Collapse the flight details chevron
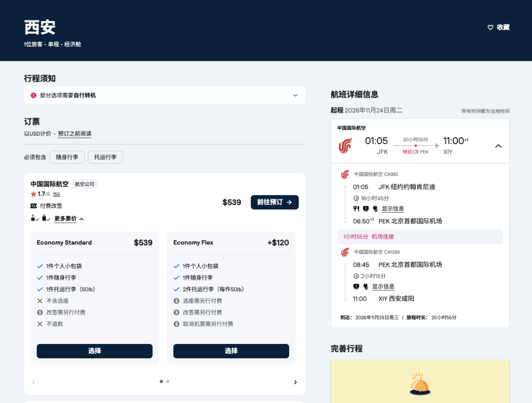Viewport: 532px width, 403px height. click(x=498, y=147)
